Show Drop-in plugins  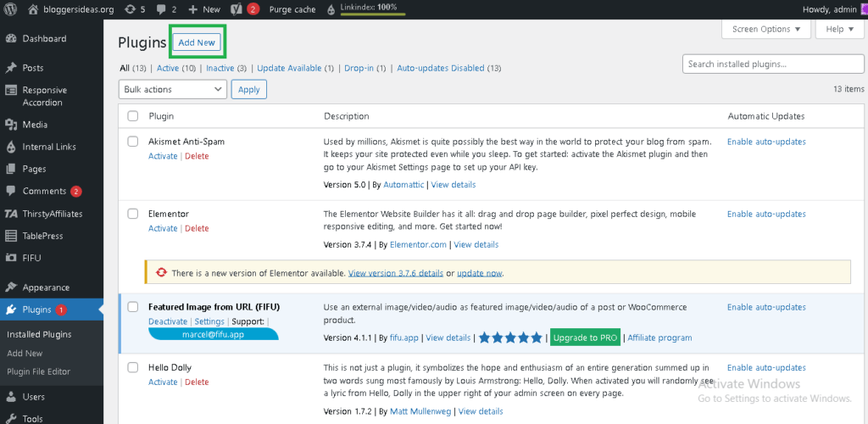pyautogui.click(x=359, y=68)
